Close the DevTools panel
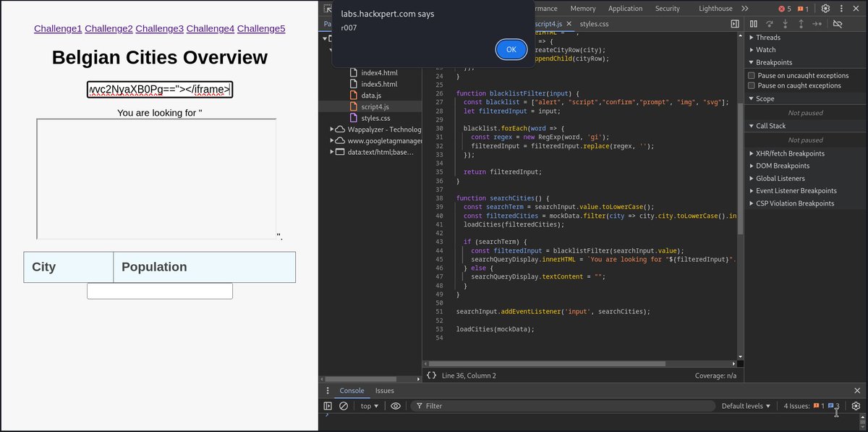 pos(857,9)
